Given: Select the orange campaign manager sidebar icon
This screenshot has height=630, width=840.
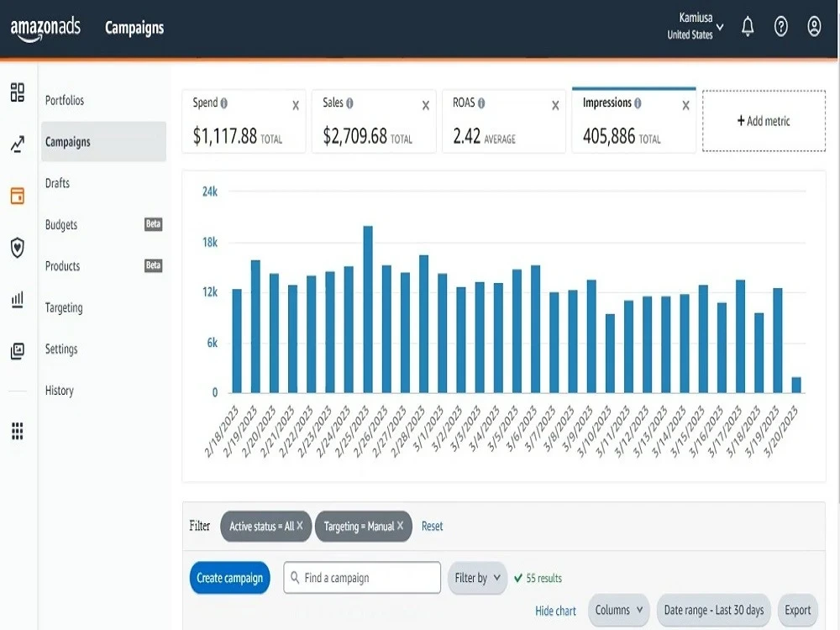Looking at the screenshot, I should click(17, 196).
